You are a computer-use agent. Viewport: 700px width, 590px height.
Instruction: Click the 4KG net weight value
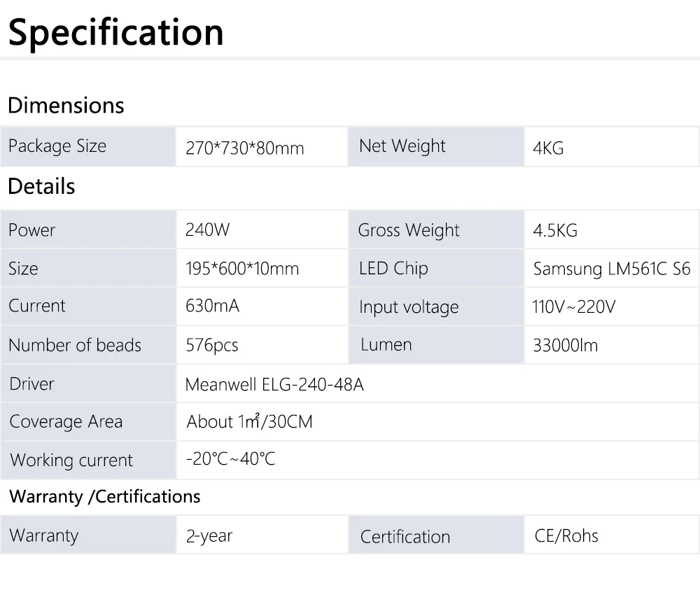click(x=548, y=148)
